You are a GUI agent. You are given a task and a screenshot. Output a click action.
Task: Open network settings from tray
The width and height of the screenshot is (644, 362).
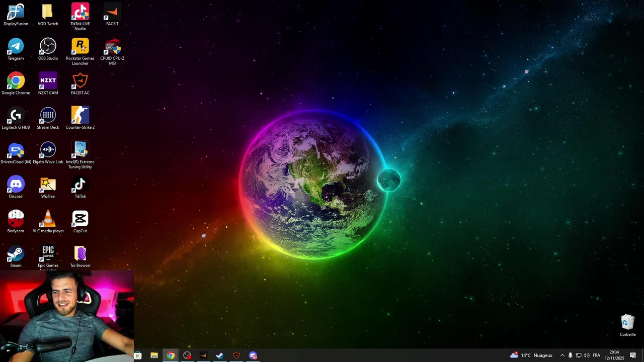click(x=578, y=355)
